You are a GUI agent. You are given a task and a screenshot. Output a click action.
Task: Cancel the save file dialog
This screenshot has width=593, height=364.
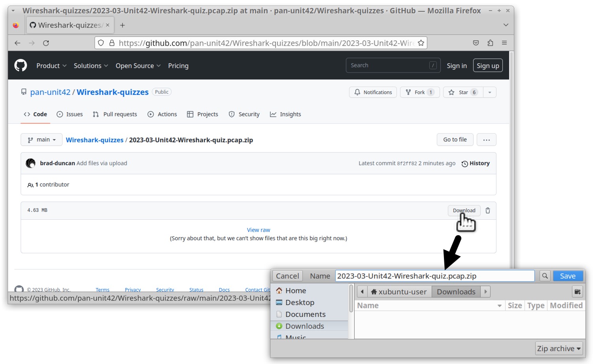(x=287, y=276)
